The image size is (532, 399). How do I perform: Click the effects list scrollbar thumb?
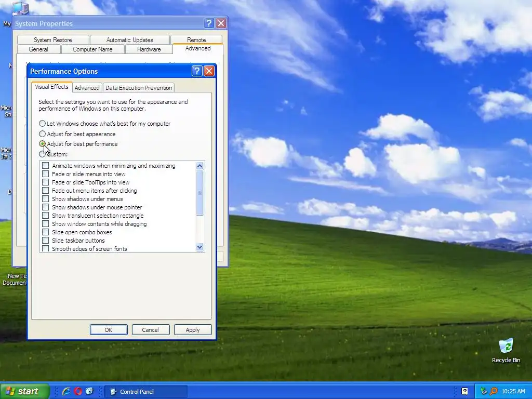click(x=200, y=193)
